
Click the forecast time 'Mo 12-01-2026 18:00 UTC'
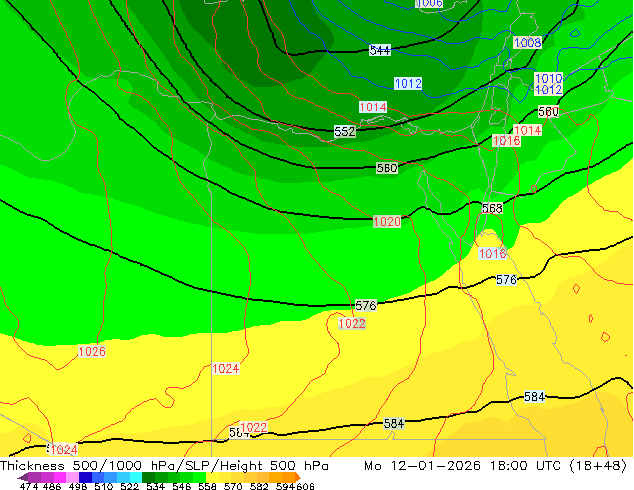click(463, 466)
